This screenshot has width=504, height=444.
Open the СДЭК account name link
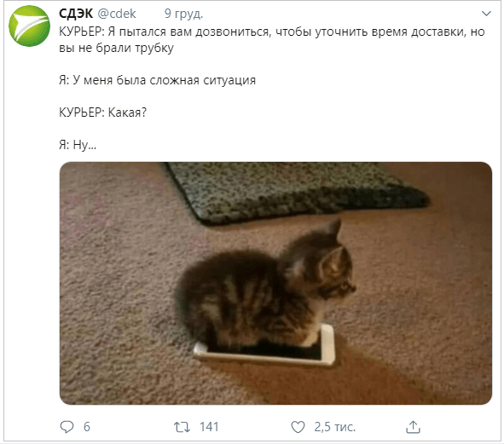pos(76,14)
